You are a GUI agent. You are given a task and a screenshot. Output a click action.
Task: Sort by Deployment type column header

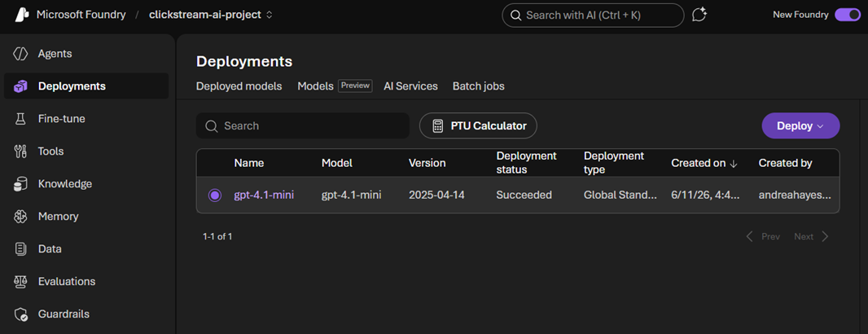(614, 163)
